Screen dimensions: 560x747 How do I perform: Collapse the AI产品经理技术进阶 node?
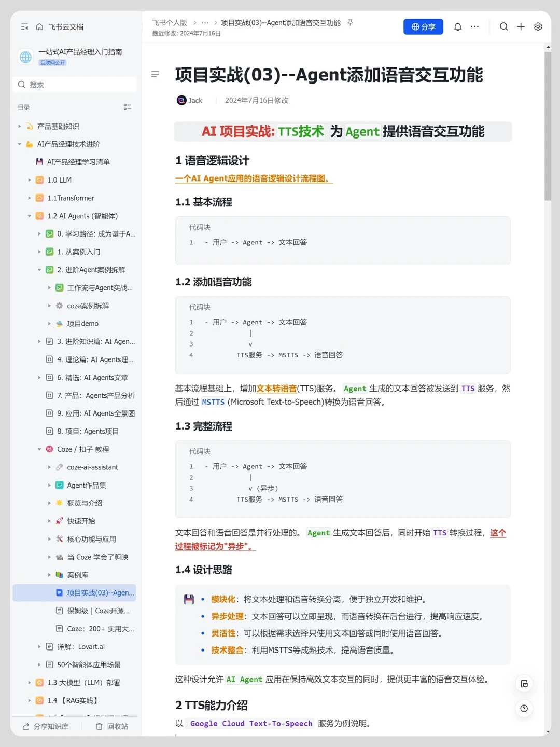(x=19, y=144)
